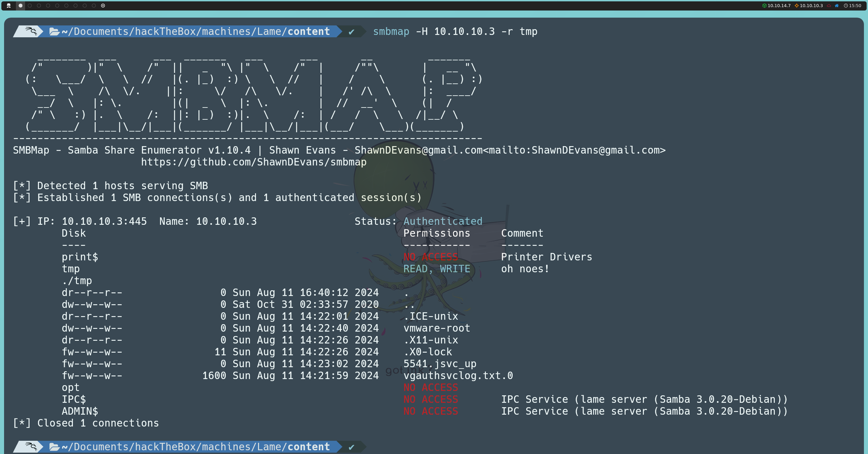
Task: Open the github.com/ShawnDEvans/smbmap URL
Action: click(x=254, y=162)
